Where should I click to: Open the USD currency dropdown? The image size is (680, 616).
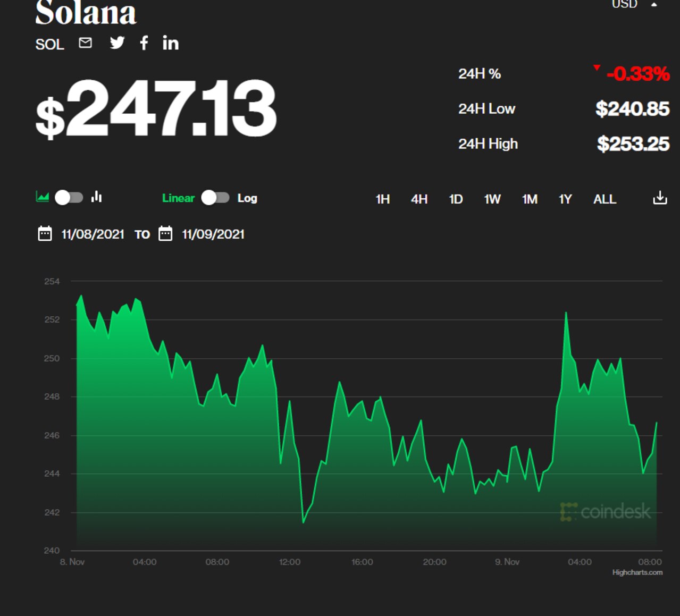[635, 4]
